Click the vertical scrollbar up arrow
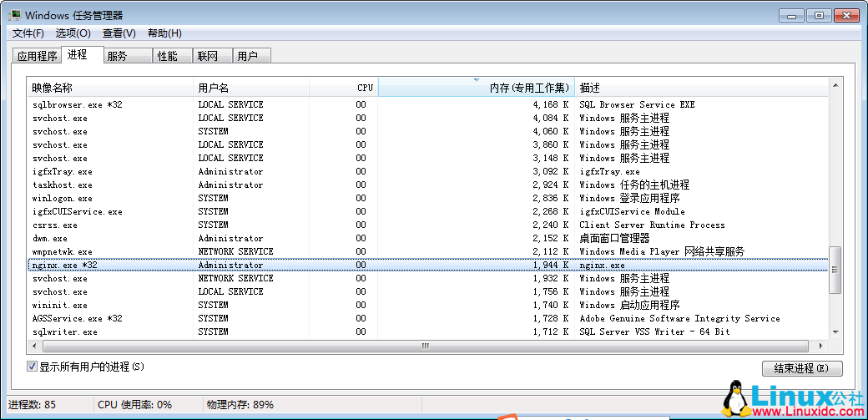Image resolution: width=868 pixels, height=420 pixels. (x=835, y=84)
